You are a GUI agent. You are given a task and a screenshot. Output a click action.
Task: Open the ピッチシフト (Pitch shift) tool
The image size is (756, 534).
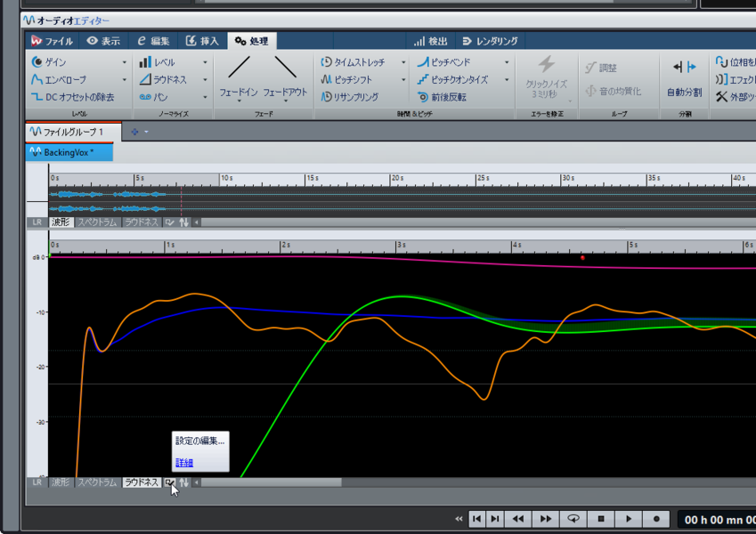click(346, 79)
